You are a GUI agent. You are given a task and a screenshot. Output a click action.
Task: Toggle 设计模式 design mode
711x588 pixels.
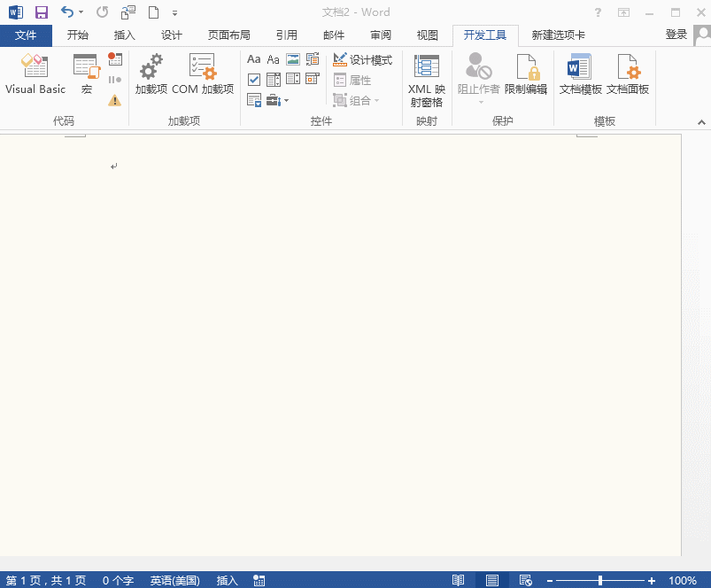pos(363,60)
